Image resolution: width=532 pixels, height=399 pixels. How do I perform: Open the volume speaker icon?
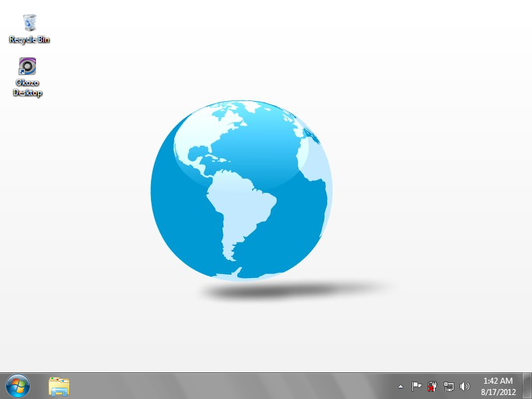pyautogui.click(x=464, y=386)
